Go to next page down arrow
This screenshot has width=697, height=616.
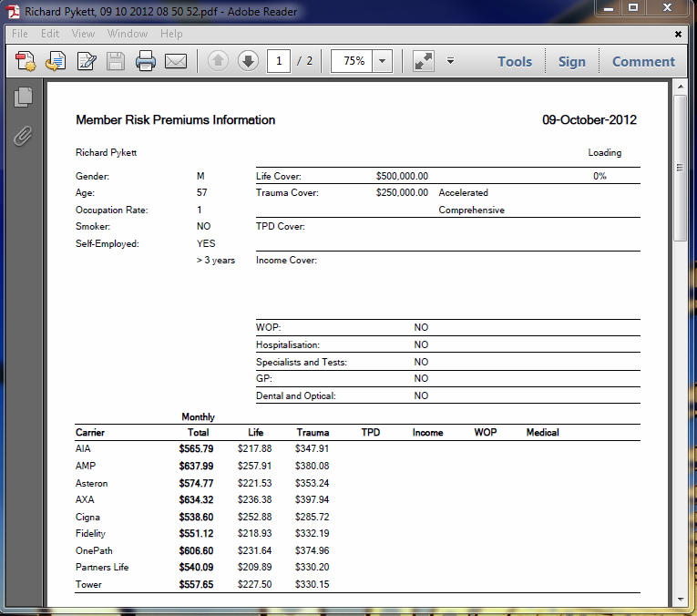click(248, 61)
